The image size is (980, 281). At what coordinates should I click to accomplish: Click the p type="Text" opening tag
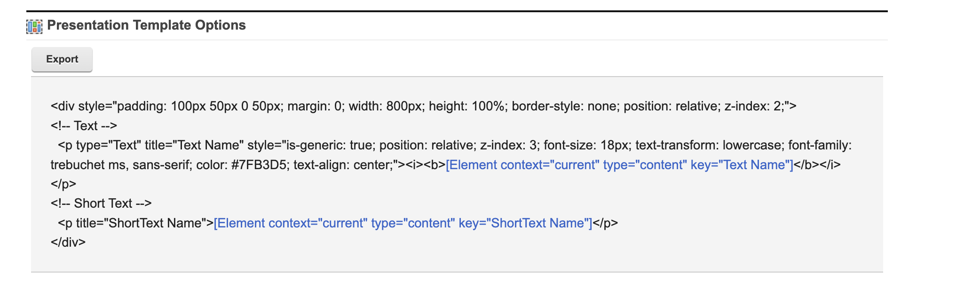(99, 145)
